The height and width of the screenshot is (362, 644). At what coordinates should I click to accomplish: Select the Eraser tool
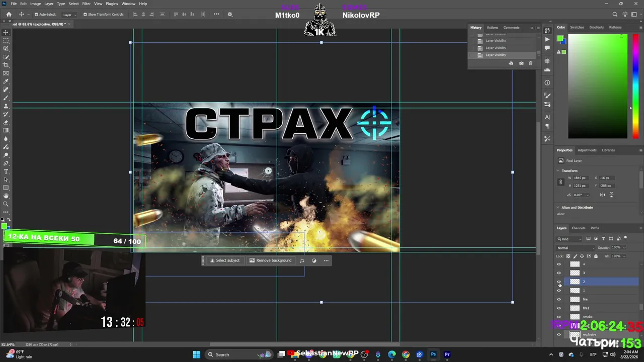(x=6, y=122)
